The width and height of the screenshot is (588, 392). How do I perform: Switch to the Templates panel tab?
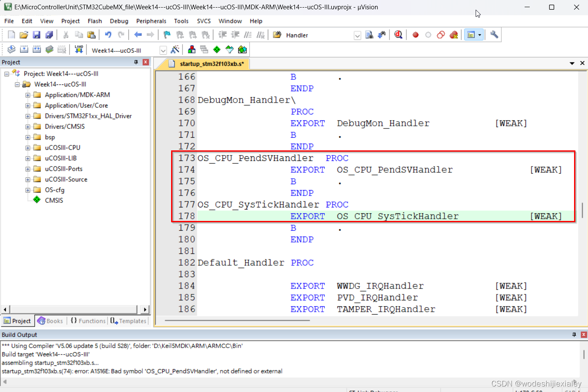tap(128, 321)
